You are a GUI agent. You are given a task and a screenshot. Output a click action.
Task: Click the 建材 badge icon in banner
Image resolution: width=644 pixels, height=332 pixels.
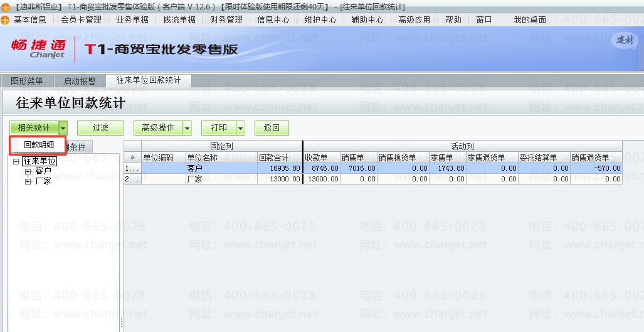click(625, 40)
